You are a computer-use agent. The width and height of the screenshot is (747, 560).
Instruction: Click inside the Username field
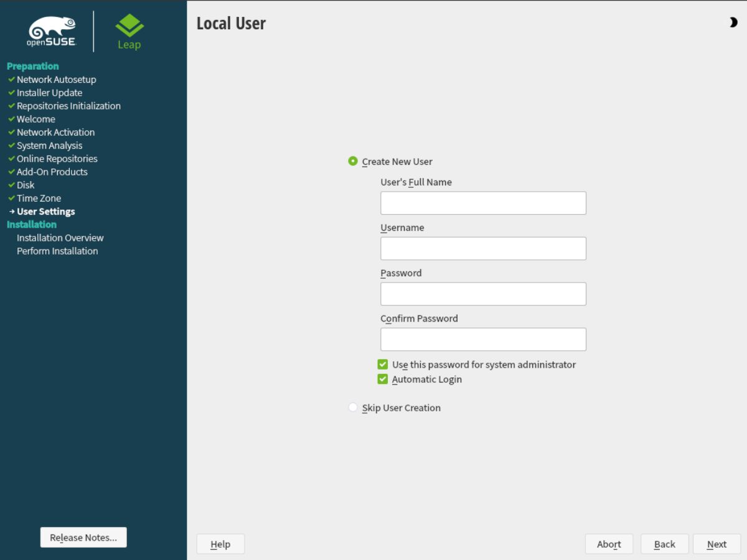coord(483,248)
